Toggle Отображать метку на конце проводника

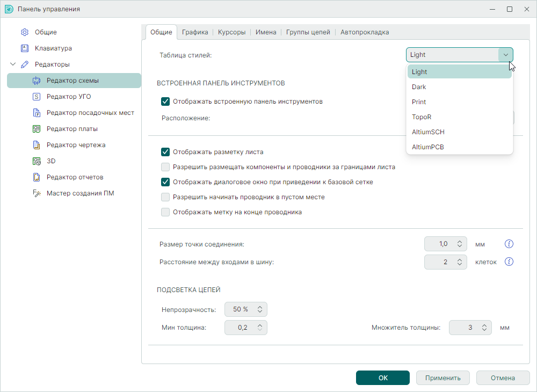165,212
